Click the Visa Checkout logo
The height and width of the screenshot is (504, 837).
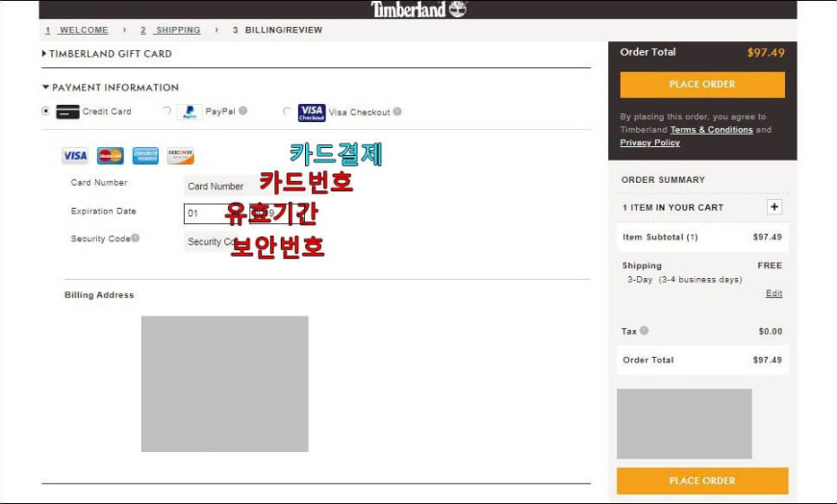pos(312,113)
